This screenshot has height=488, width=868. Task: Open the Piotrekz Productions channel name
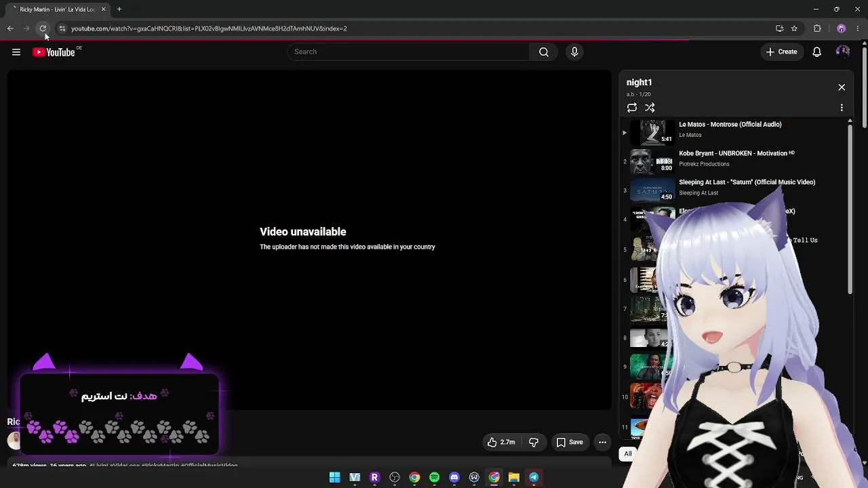click(704, 164)
